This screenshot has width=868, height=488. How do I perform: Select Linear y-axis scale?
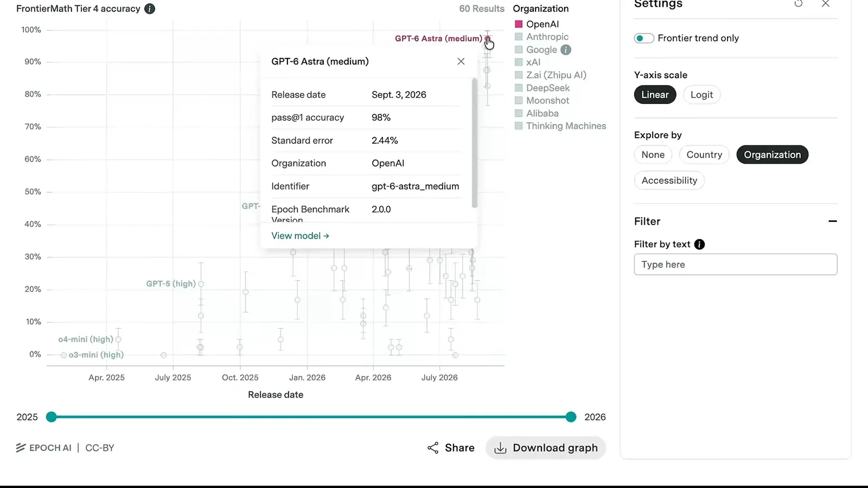[x=655, y=95]
